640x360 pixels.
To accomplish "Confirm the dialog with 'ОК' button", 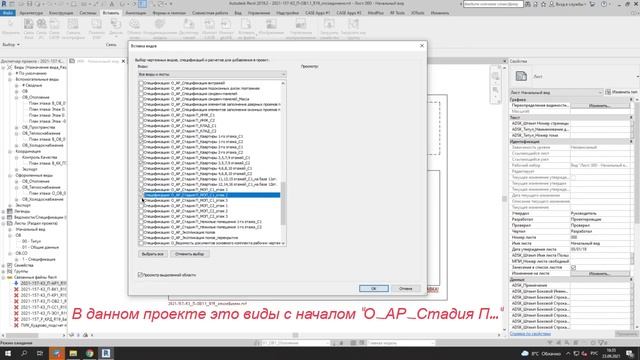I will coord(373,289).
